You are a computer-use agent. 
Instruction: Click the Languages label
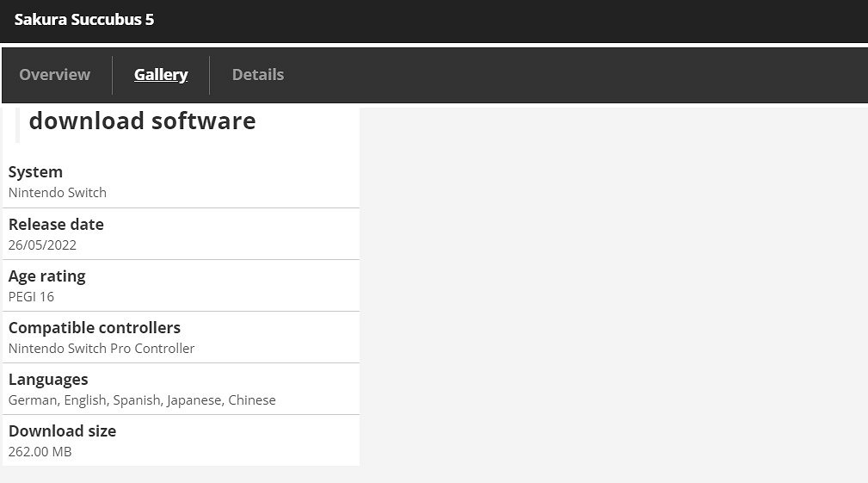pyautogui.click(x=48, y=379)
